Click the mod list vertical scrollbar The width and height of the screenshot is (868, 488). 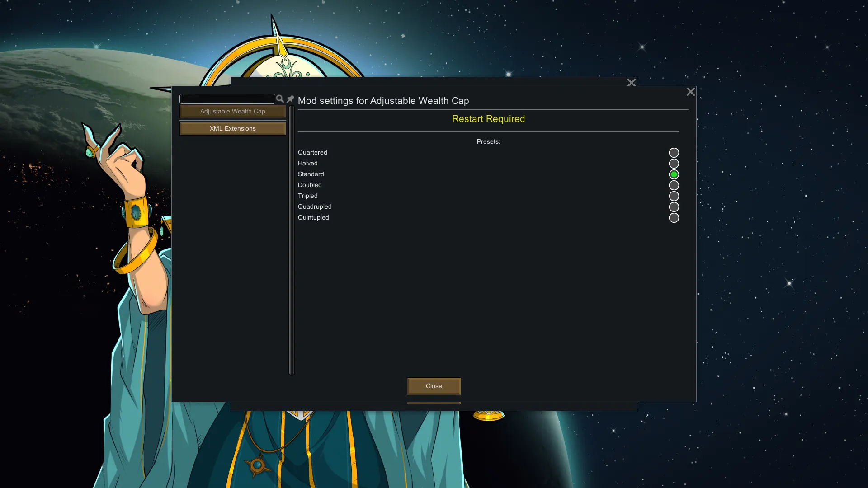tap(292, 239)
